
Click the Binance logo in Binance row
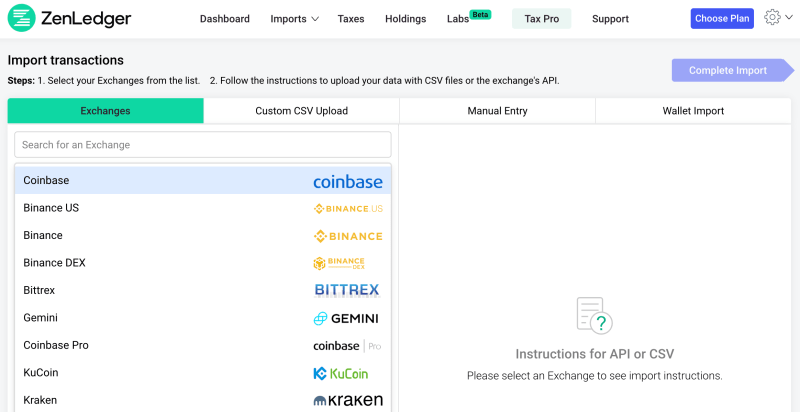(x=348, y=236)
